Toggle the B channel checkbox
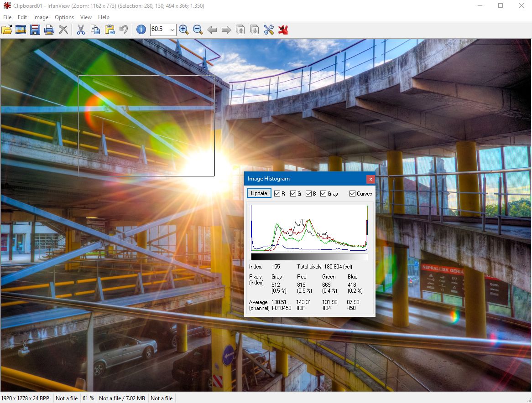Viewport: 532px width, 403px height. point(308,194)
